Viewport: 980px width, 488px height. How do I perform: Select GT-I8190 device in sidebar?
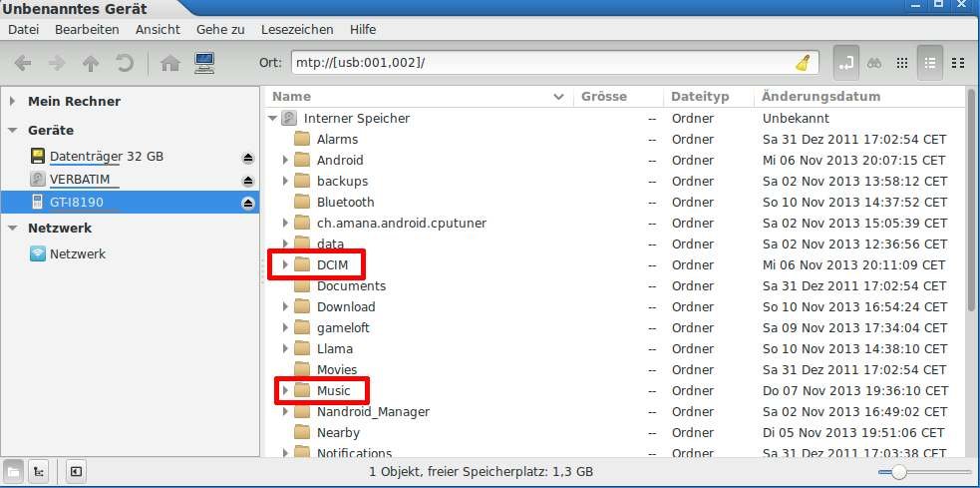pos(130,202)
